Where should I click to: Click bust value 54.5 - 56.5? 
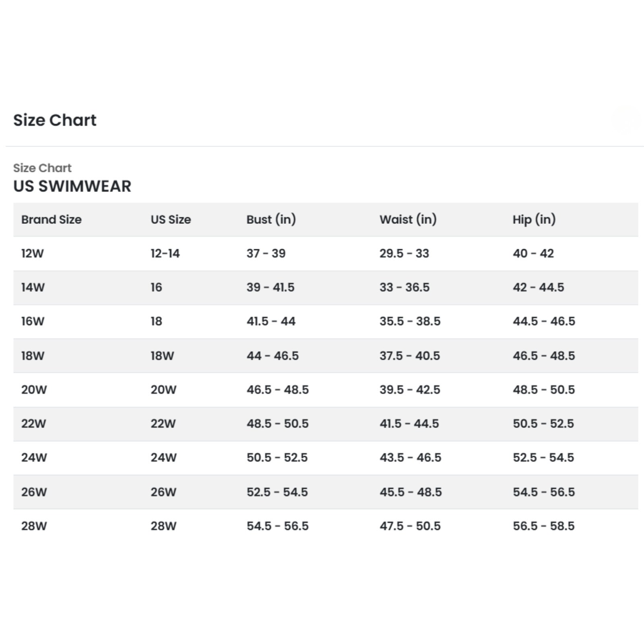(x=278, y=526)
